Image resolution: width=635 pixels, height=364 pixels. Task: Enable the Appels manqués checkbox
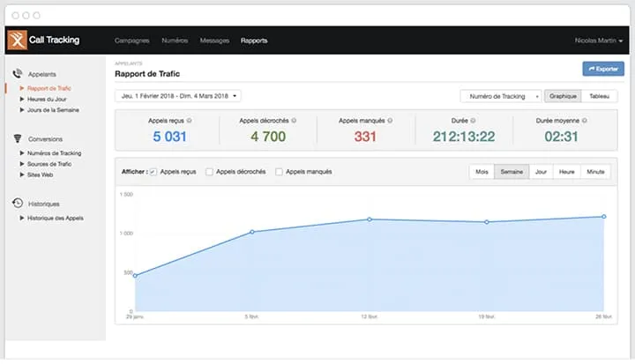[x=279, y=172]
